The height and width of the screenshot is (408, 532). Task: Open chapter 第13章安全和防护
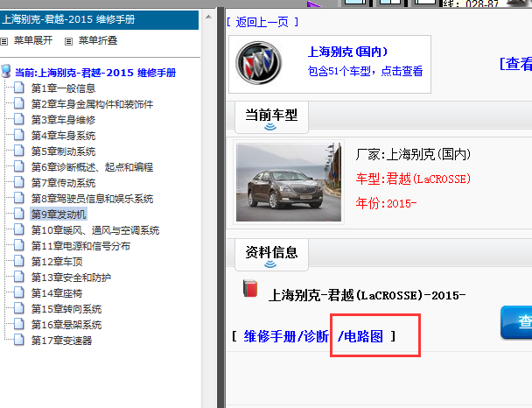coord(71,278)
